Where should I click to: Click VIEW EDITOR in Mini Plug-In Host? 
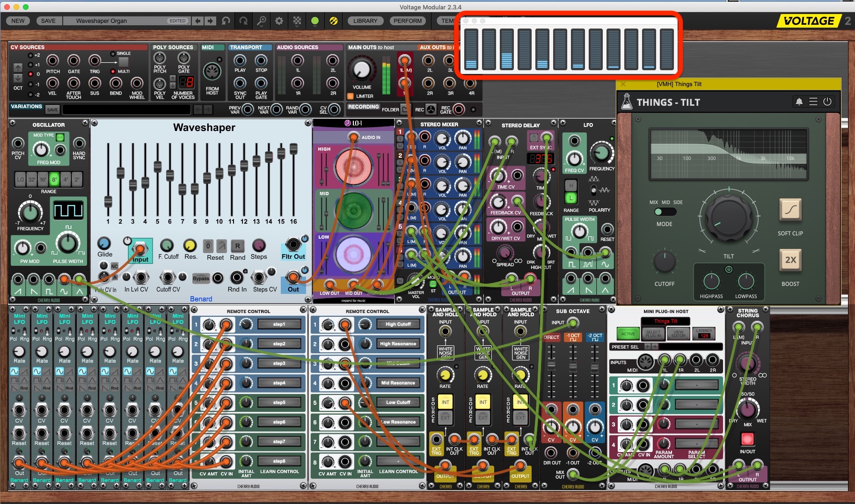tap(679, 334)
